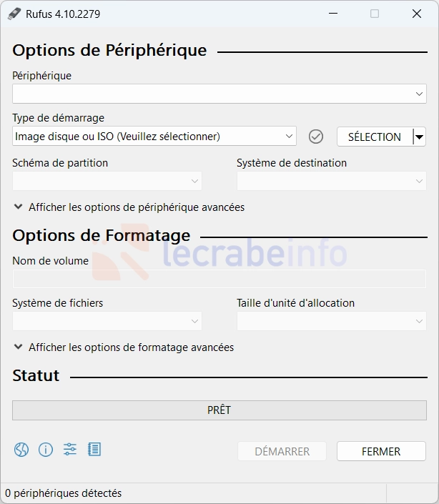The image size is (439, 504).
Task: Click the FERMER button
Action: pos(381,451)
